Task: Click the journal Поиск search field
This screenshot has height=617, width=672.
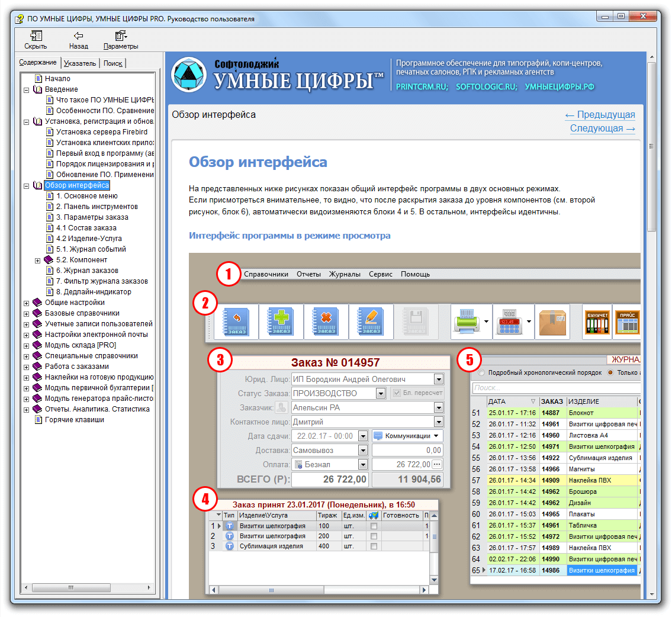Action: tap(557, 388)
